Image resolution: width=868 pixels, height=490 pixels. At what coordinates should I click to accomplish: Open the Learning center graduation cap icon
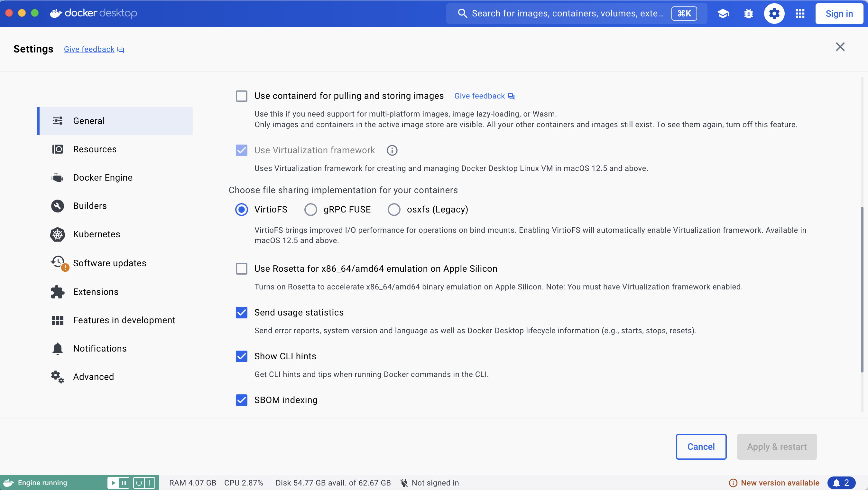click(x=723, y=14)
